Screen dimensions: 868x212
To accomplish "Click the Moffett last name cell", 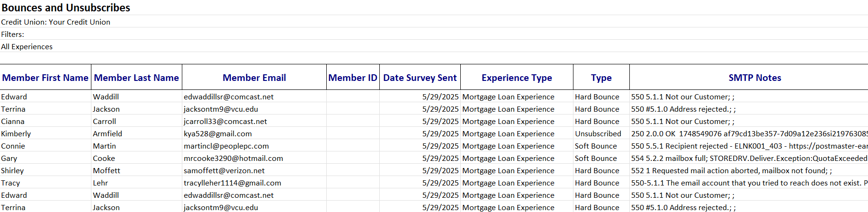I will click(x=107, y=170).
